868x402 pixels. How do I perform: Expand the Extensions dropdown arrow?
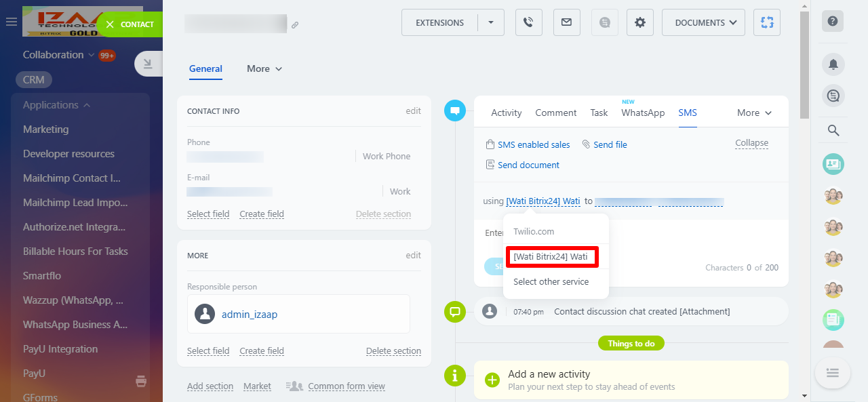pos(491,22)
